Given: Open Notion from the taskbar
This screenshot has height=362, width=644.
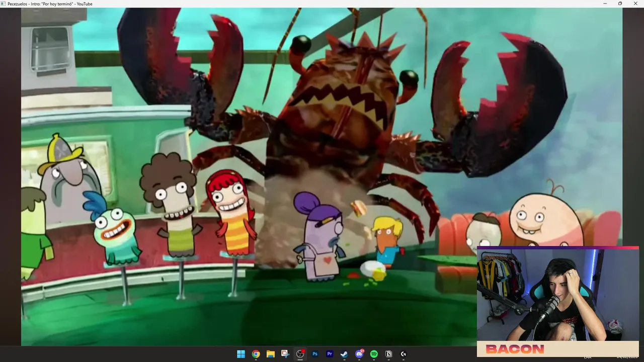Looking at the screenshot, I should tap(388, 354).
